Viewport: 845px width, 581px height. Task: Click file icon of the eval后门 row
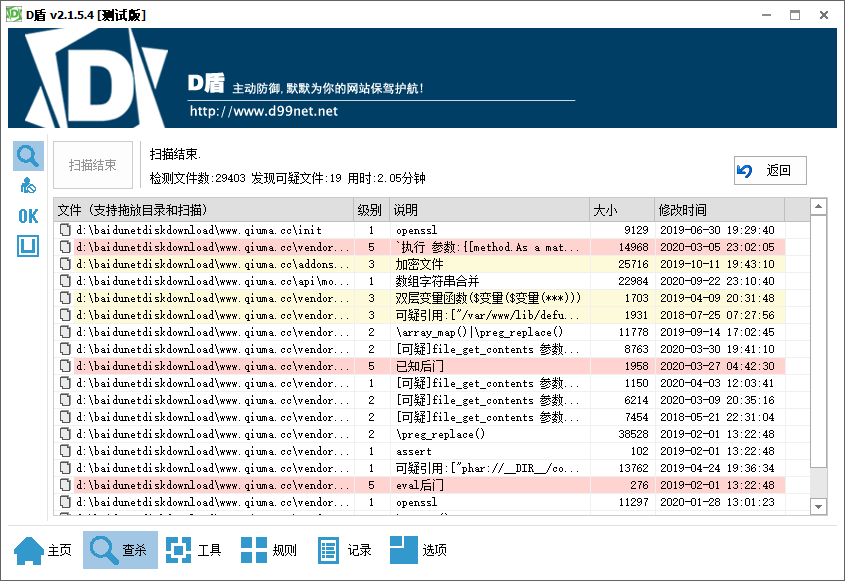(x=65, y=485)
